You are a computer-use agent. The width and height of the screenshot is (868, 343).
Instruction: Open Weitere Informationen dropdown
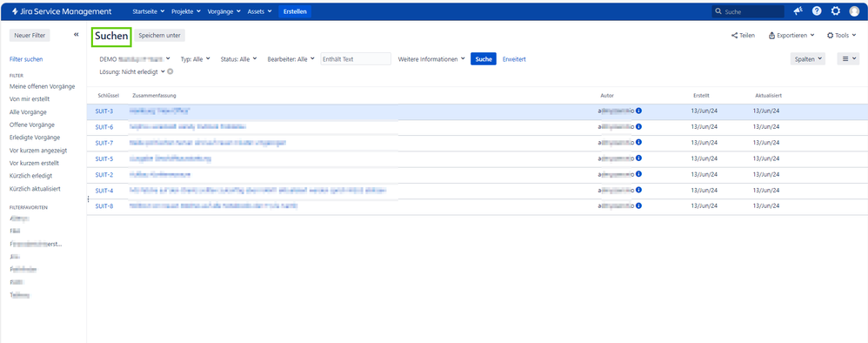(431, 58)
